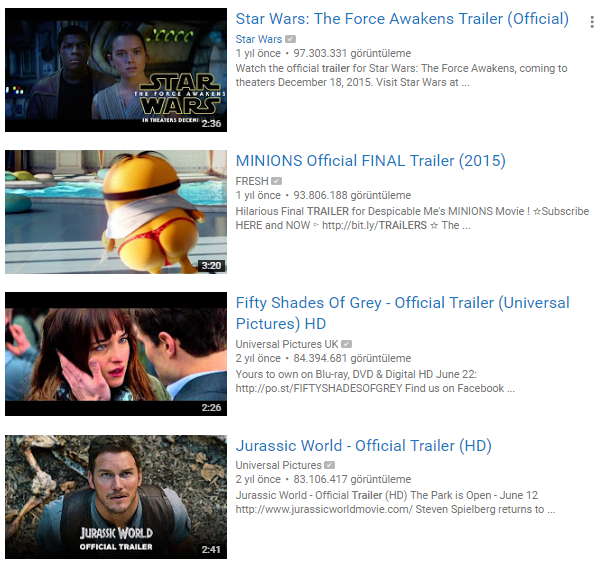Click the 3:20 duration badge
Image resolution: width=602 pixels, height=563 pixels.
211,265
